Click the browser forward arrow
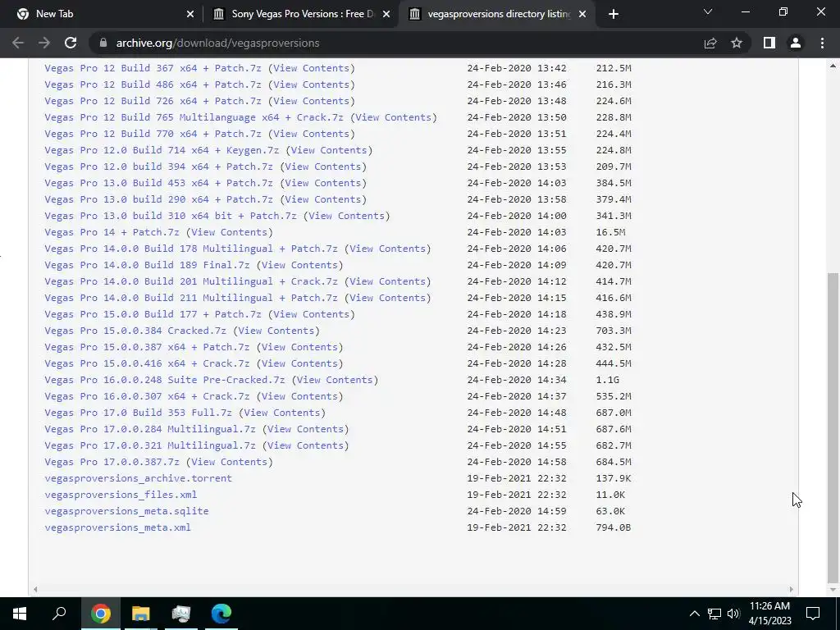 44,43
